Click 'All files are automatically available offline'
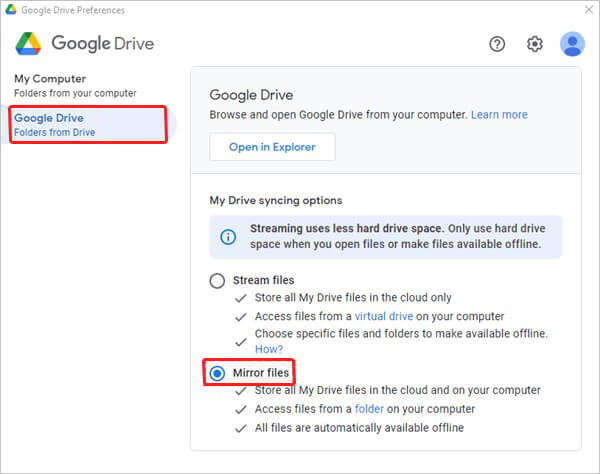600x474 pixels. tap(359, 428)
